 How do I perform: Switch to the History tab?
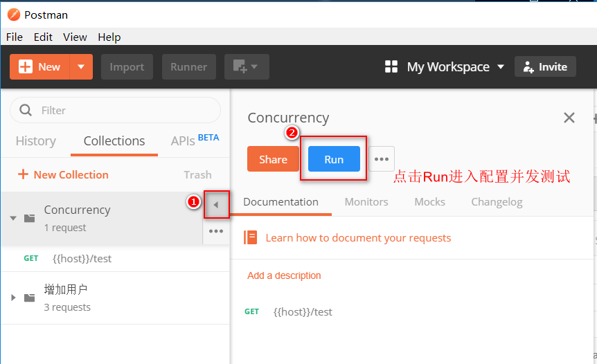[x=36, y=141]
